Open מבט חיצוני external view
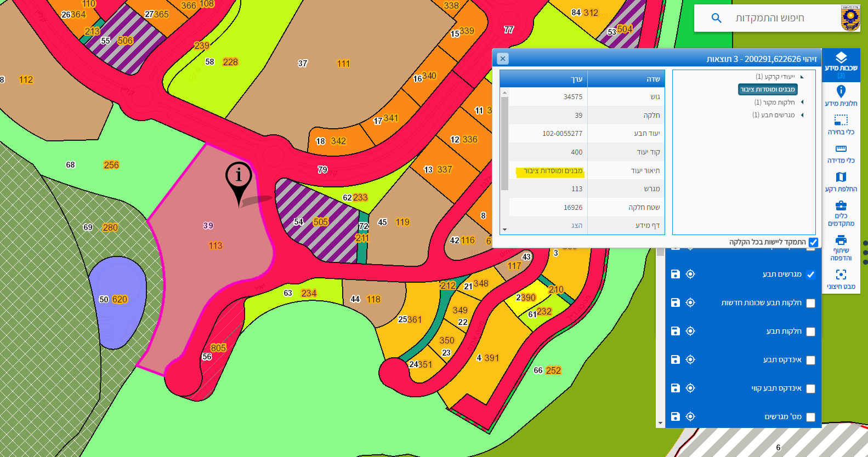Screen dimensions: 868x457 point(841,278)
